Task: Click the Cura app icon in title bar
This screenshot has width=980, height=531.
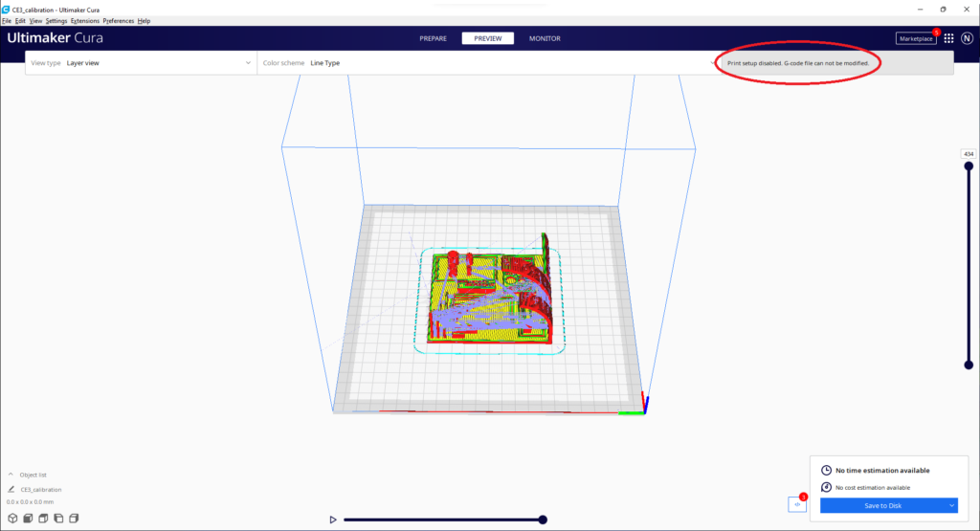Action: pyautogui.click(x=6, y=10)
